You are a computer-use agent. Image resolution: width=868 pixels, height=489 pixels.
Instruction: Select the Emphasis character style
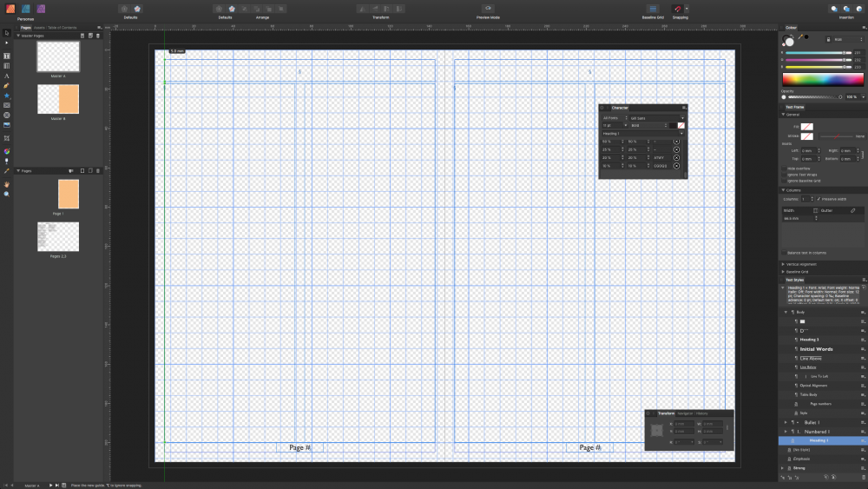point(799,459)
